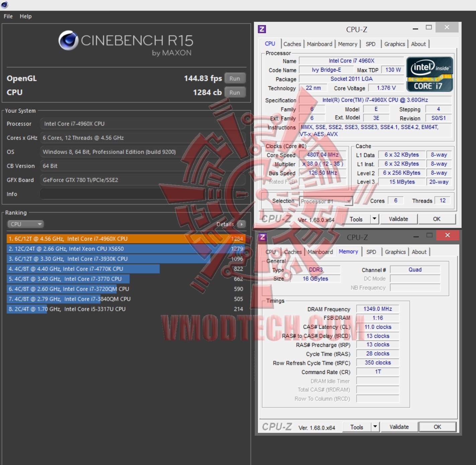This screenshot has height=465, width=476.
Task: Open the Help menu in Cinebench
Action: [26, 16]
